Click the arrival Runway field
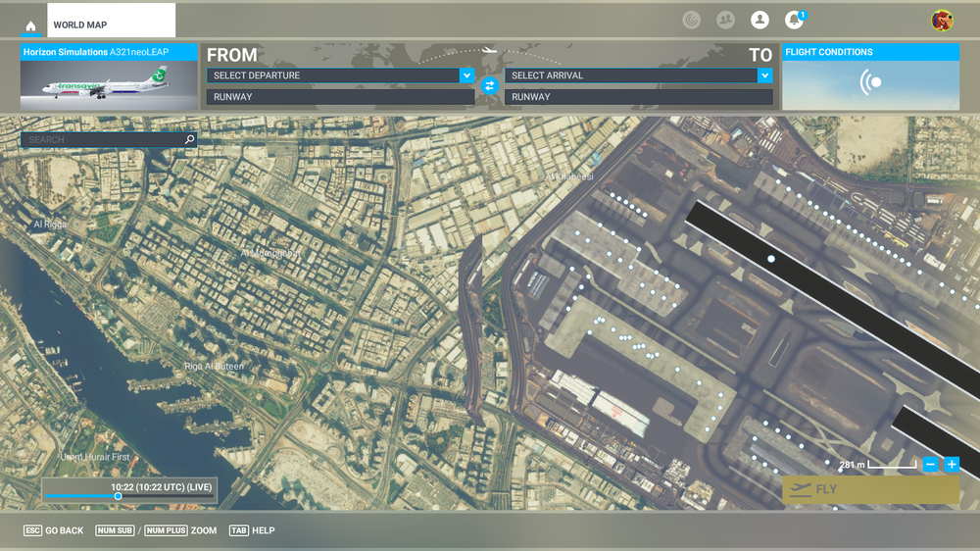 (x=638, y=97)
